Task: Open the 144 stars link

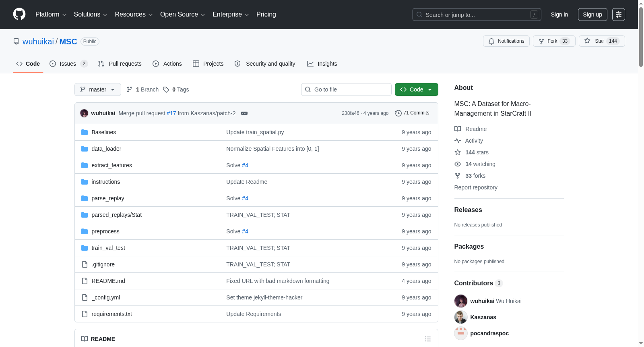Action: coord(472,152)
